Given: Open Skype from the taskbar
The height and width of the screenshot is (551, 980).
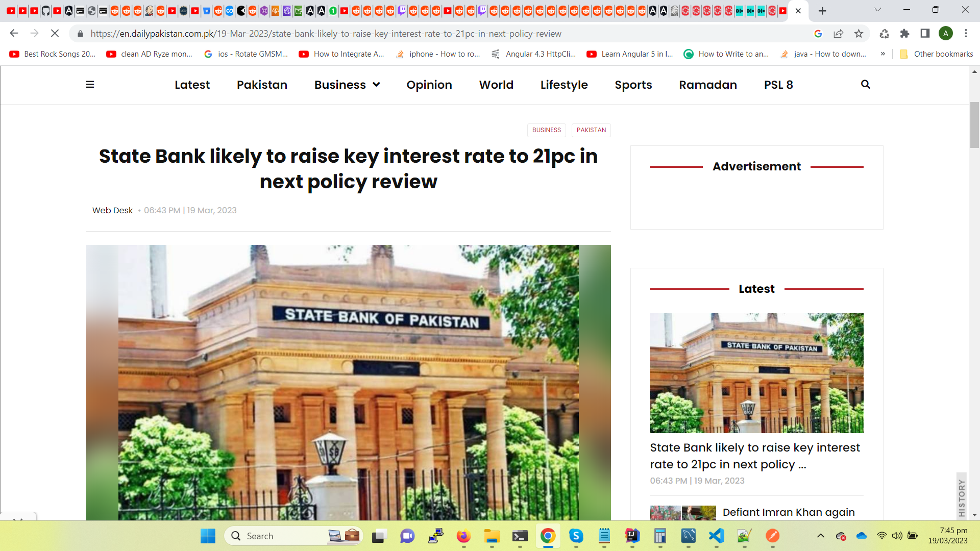Looking at the screenshot, I should 576,536.
